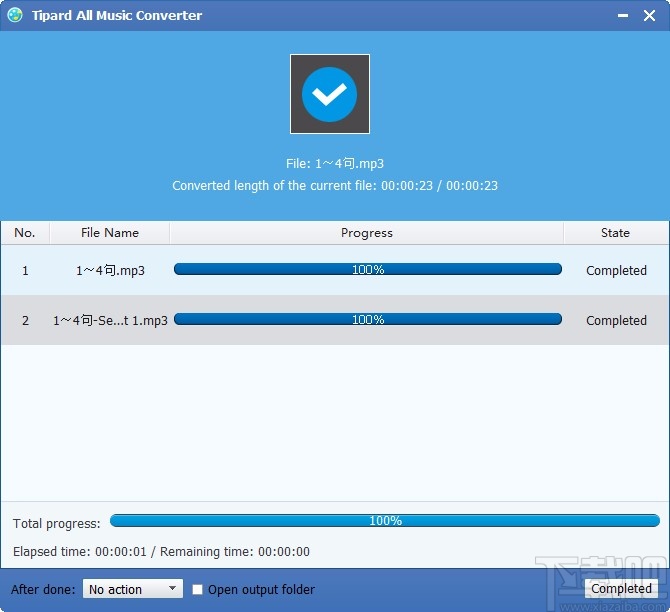Click the progress bar for file 1
Screen dimensions: 670x612
pyautogui.click(x=367, y=269)
